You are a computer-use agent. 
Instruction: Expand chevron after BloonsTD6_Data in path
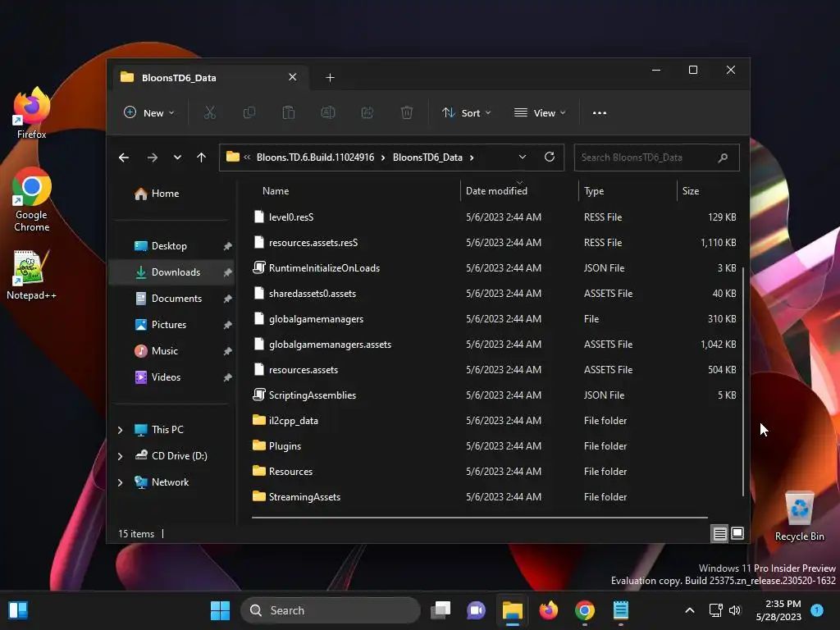(x=472, y=157)
